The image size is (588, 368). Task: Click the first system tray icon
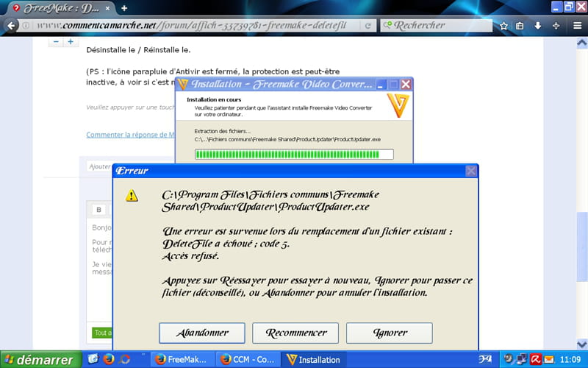tap(509, 359)
